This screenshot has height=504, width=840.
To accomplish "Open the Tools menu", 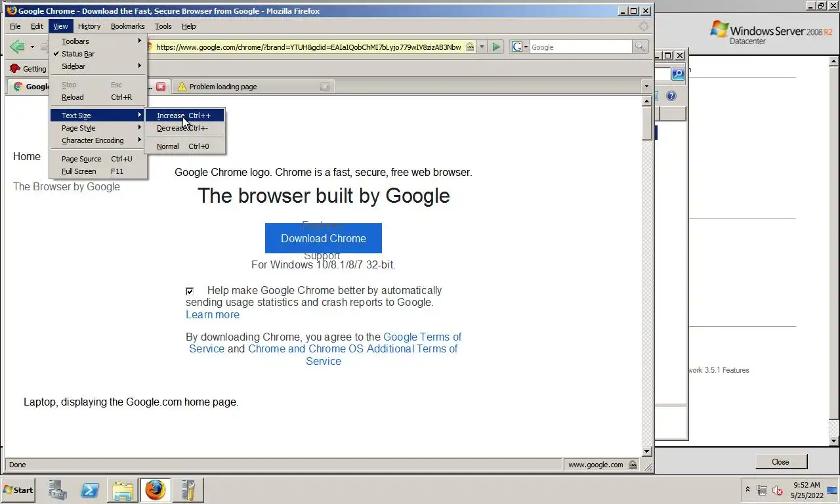I will click(x=163, y=26).
